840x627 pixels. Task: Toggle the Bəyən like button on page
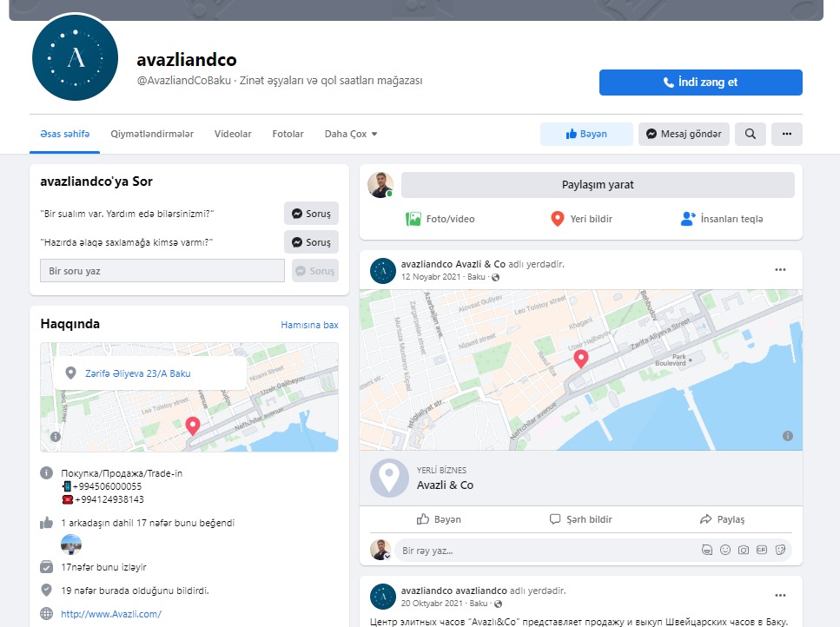[586, 134]
